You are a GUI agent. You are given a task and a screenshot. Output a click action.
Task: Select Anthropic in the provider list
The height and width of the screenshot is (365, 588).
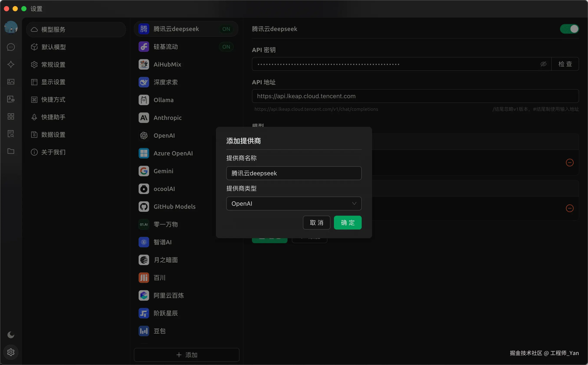(168, 118)
